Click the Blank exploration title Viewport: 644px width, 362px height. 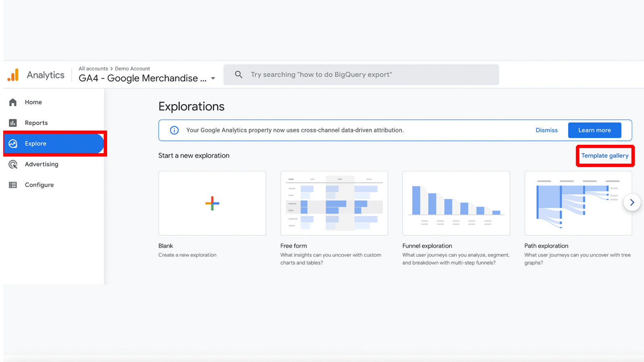point(165,246)
